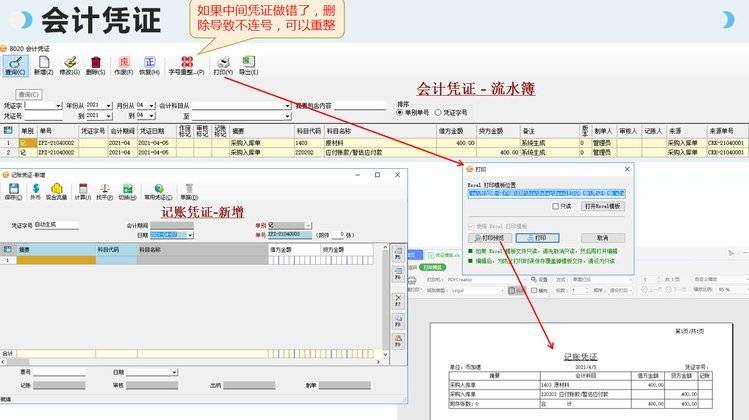The image size is (749, 420).
Task: Click the Excel template path field
Action: [546, 192]
